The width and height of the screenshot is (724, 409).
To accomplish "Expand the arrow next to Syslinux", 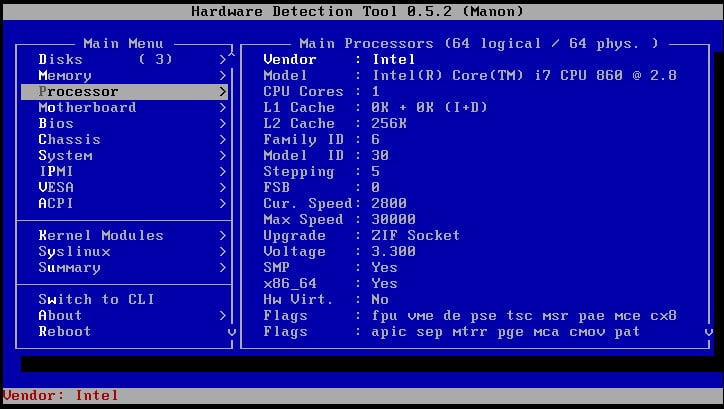I will click(x=223, y=252).
